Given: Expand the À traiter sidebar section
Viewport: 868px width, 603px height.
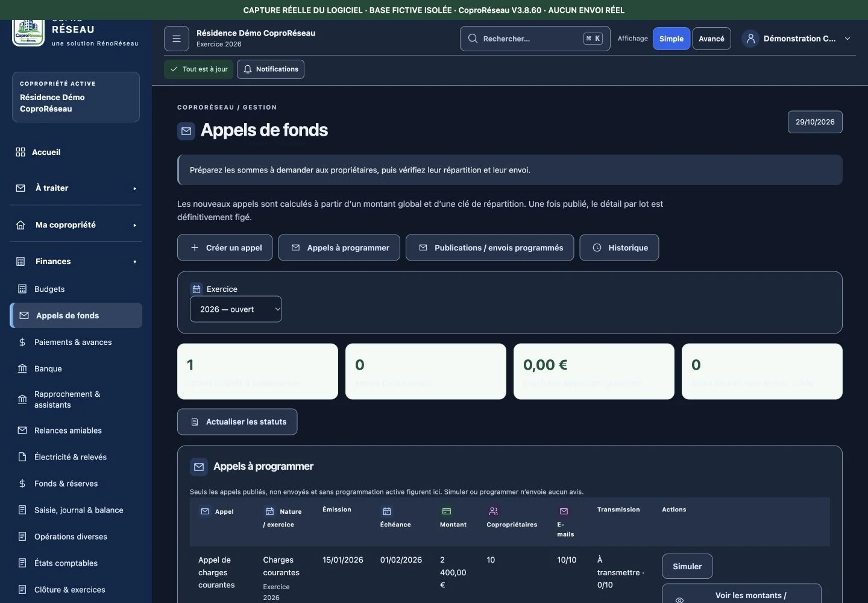Looking at the screenshot, I should click(x=76, y=188).
